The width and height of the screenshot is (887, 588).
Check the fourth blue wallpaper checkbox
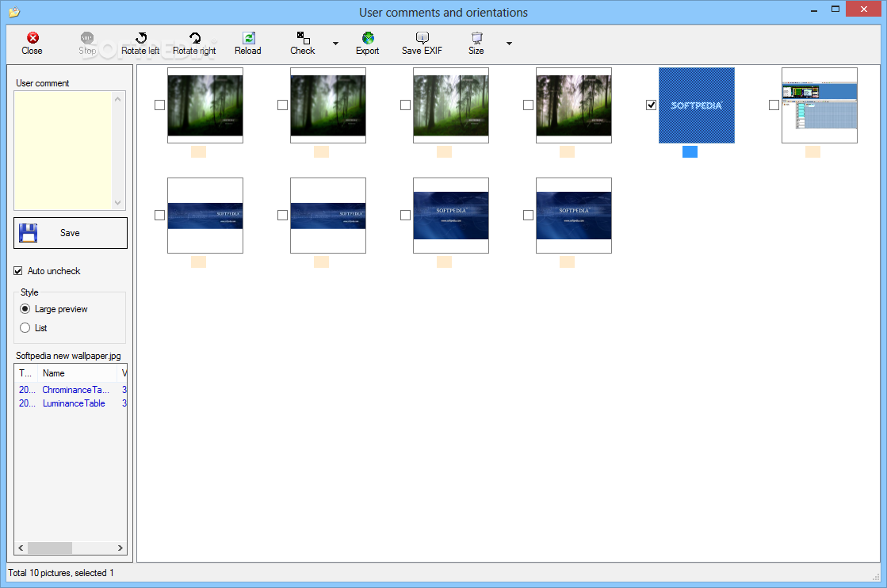(x=529, y=216)
